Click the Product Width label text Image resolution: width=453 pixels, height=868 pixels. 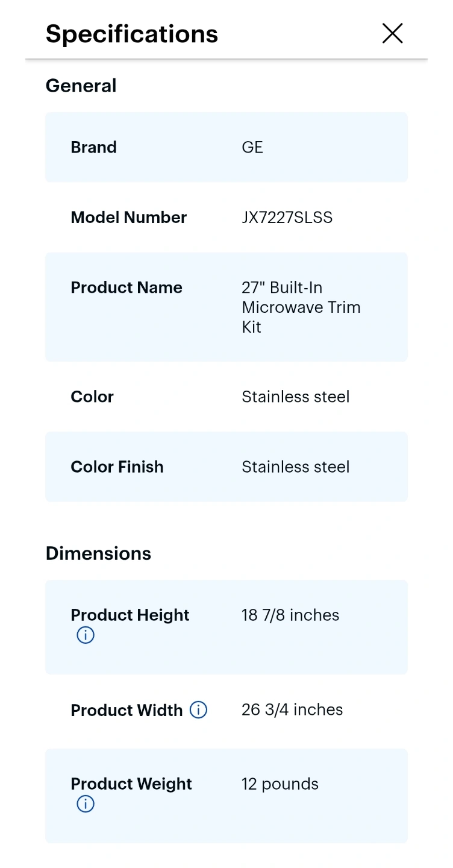[127, 710]
